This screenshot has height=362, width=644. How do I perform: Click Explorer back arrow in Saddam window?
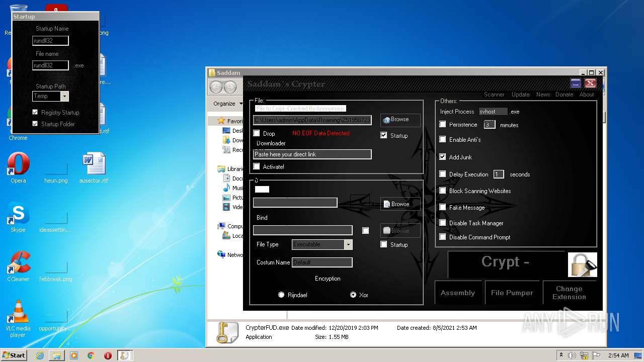tap(216, 87)
